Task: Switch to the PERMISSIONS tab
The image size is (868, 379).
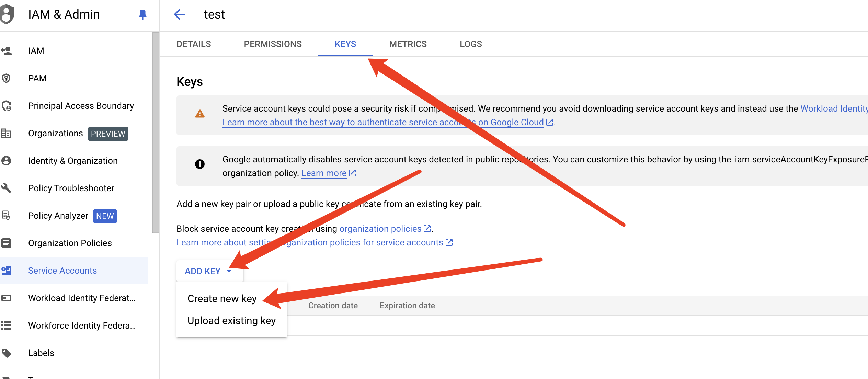Action: coord(273,44)
